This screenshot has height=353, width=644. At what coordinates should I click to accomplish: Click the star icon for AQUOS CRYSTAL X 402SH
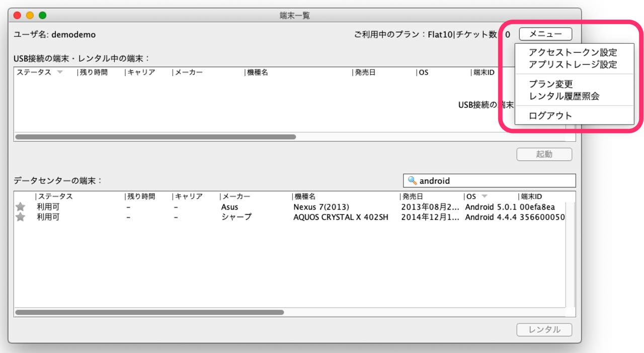pos(20,217)
